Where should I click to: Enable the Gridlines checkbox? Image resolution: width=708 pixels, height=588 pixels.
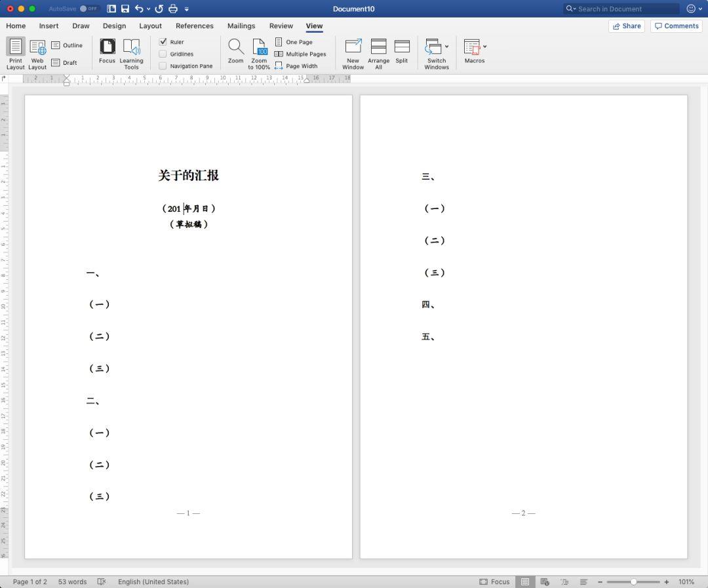[x=163, y=54]
